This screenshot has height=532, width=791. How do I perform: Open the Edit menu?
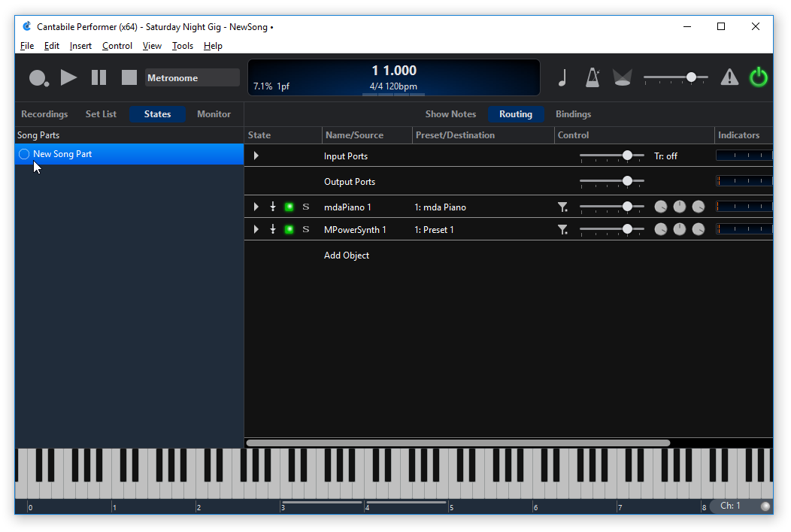(51, 46)
